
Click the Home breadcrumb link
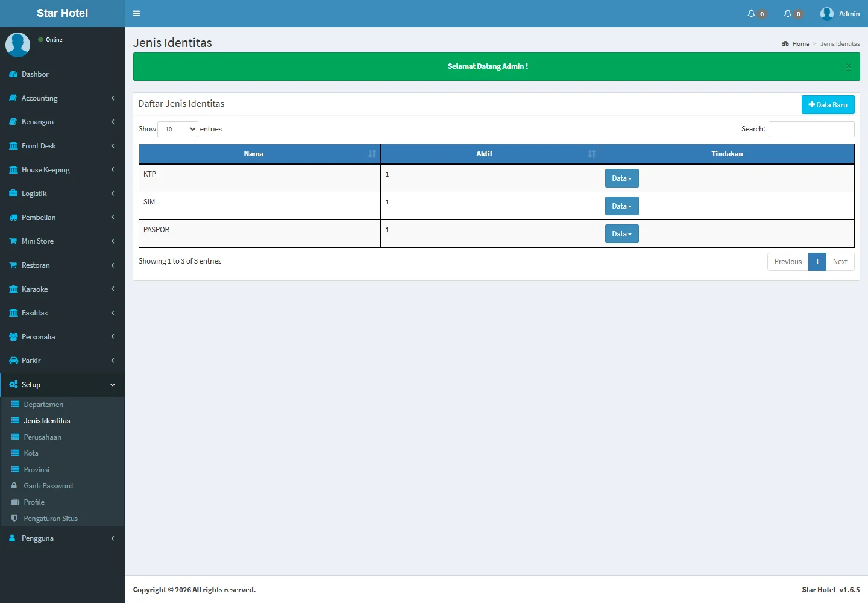(x=800, y=44)
